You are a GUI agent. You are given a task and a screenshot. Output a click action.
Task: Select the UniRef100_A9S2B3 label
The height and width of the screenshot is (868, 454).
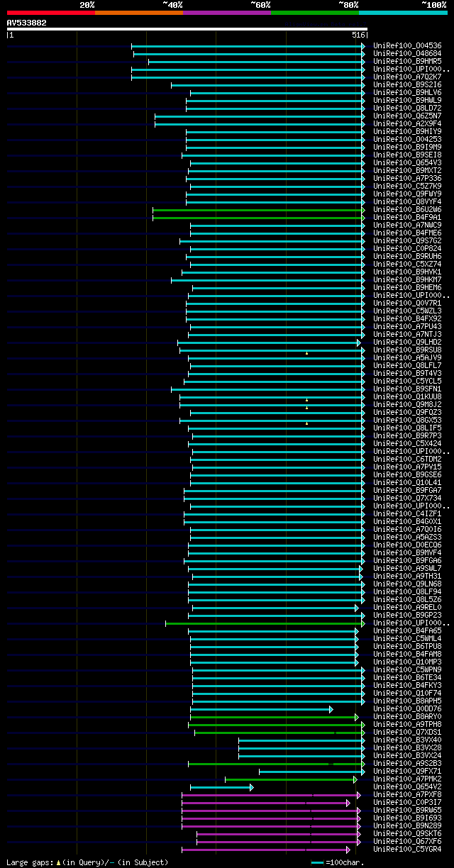point(407,764)
